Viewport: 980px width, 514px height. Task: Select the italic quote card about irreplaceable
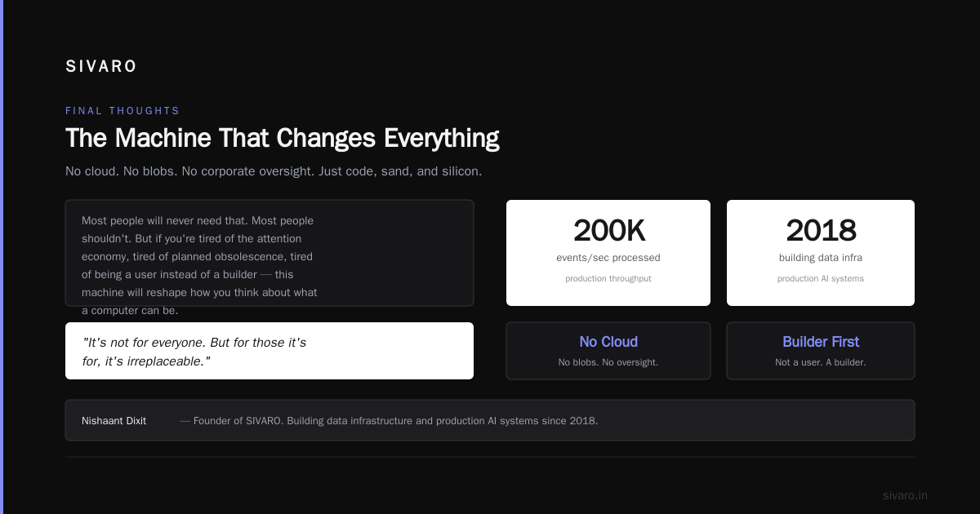point(269,351)
